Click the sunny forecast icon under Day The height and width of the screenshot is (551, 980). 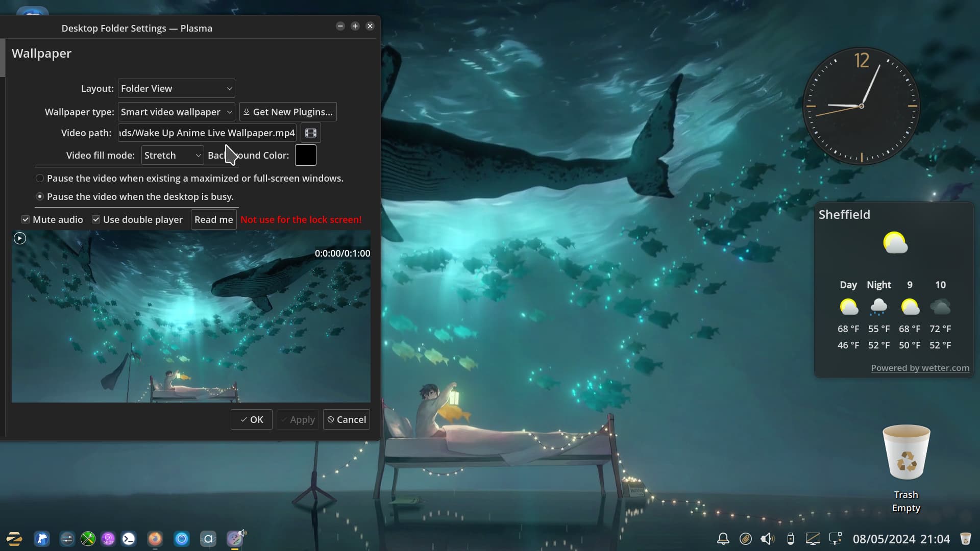(x=849, y=307)
